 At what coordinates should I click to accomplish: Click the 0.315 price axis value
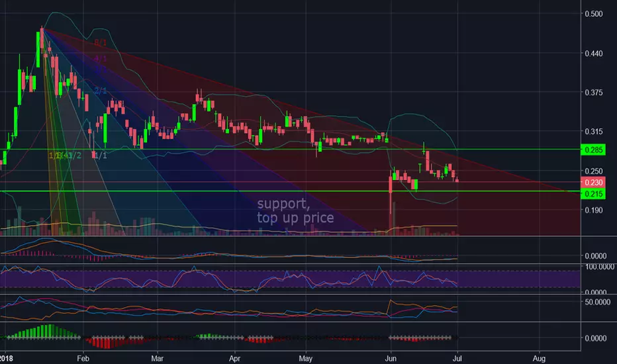coord(594,132)
